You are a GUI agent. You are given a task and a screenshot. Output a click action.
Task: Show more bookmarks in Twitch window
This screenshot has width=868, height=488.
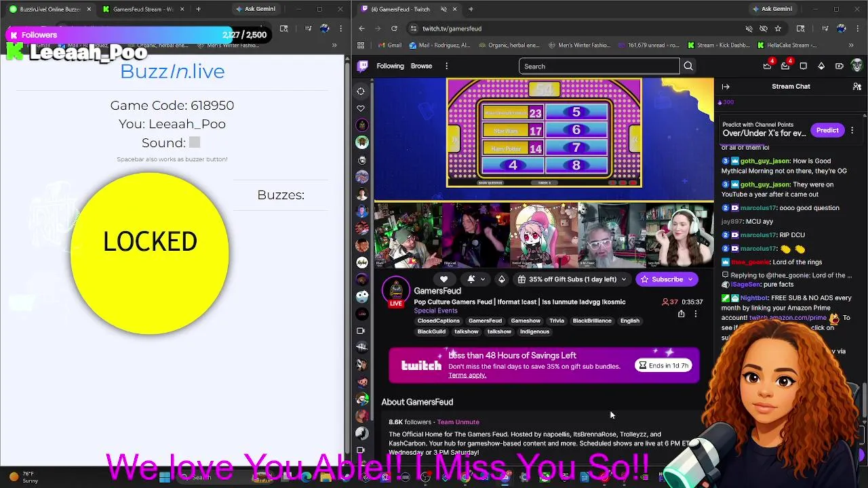click(851, 45)
